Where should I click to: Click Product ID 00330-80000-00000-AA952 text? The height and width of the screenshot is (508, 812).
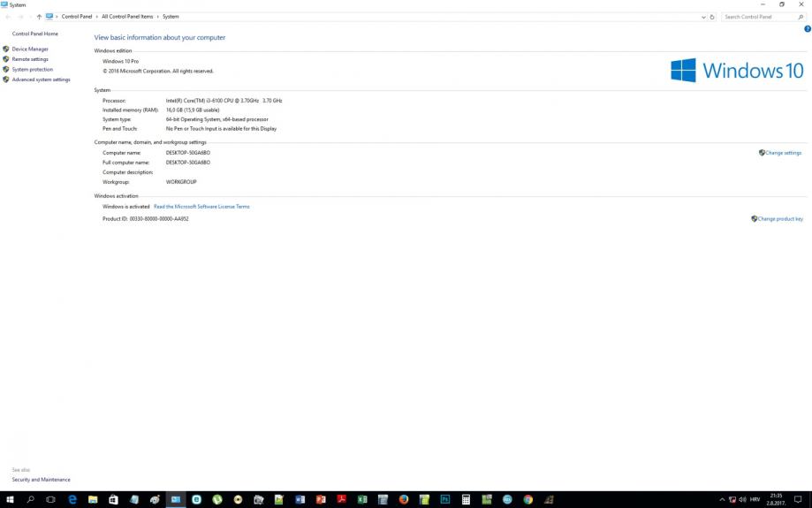point(146,219)
